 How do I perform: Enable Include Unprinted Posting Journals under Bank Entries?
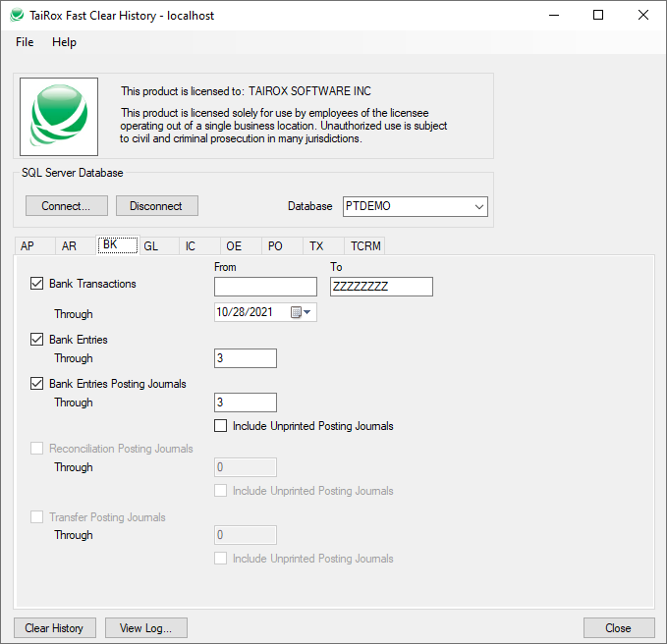tap(220, 425)
